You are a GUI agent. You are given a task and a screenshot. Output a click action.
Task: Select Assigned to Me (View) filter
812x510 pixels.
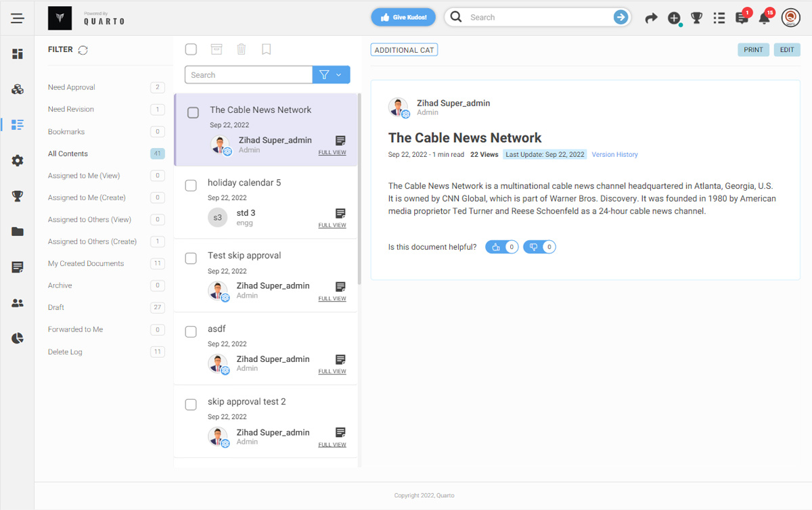(x=106, y=176)
